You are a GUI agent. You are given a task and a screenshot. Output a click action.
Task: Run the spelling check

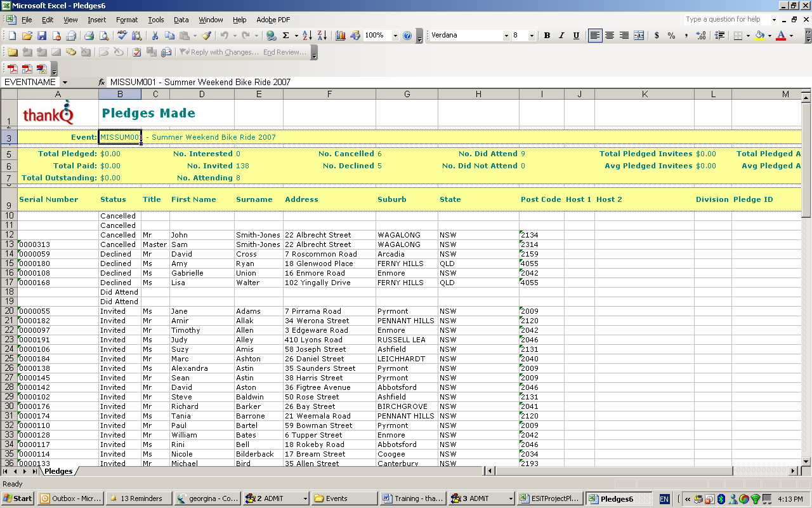122,36
